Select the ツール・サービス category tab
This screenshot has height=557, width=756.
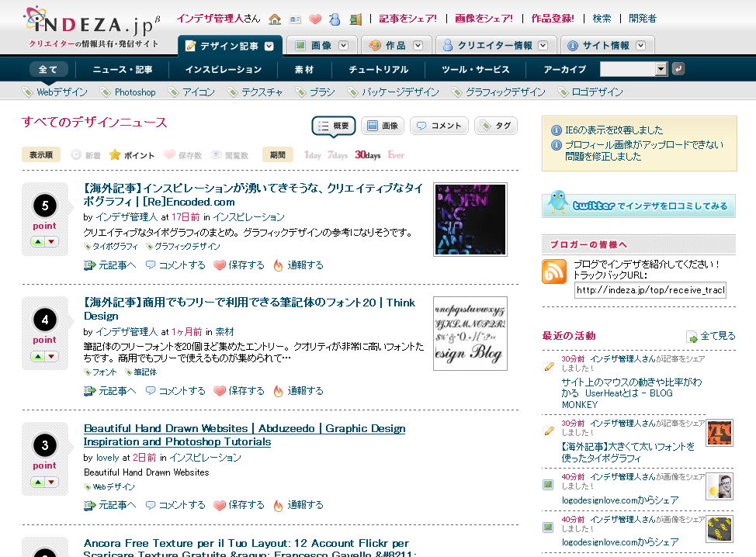475,69
